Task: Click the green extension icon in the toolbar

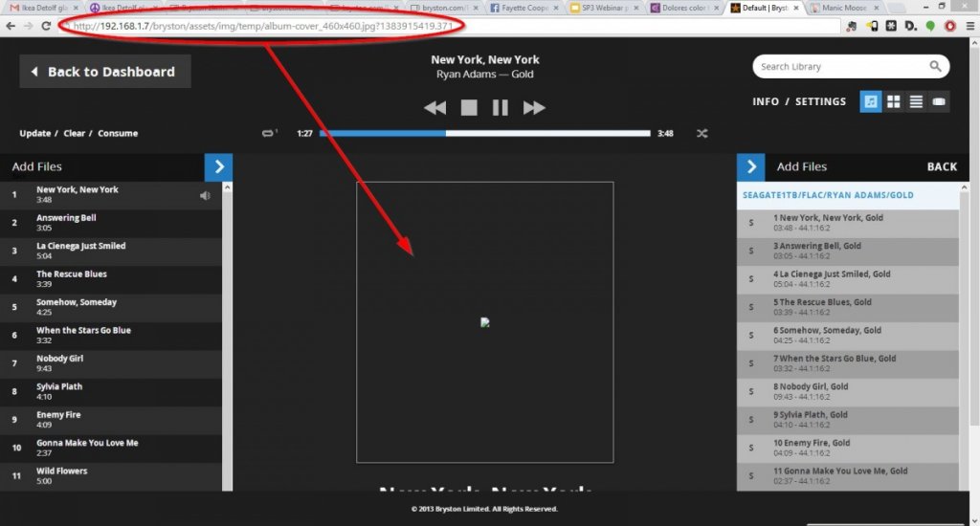Action: click(930, 26)
